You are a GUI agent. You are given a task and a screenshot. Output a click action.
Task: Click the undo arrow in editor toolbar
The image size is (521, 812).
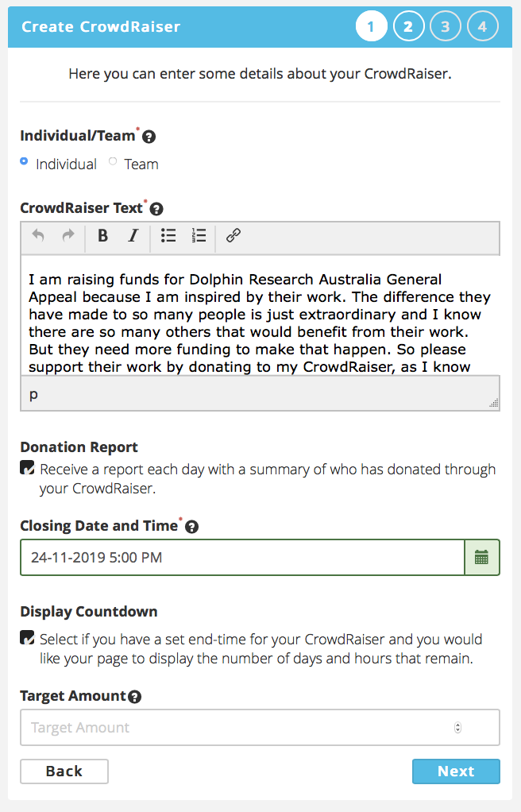[x=38, y=236]
